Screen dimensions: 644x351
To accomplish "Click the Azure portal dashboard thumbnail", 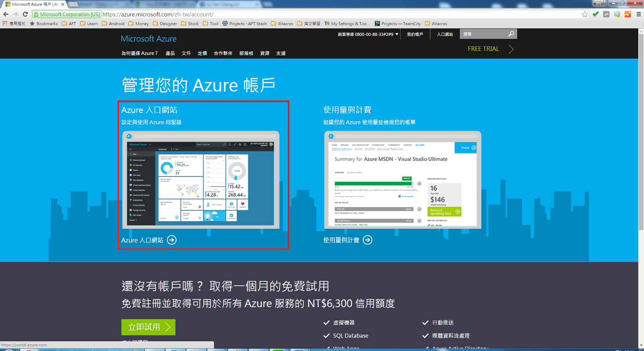I will (x=201, y=180).
